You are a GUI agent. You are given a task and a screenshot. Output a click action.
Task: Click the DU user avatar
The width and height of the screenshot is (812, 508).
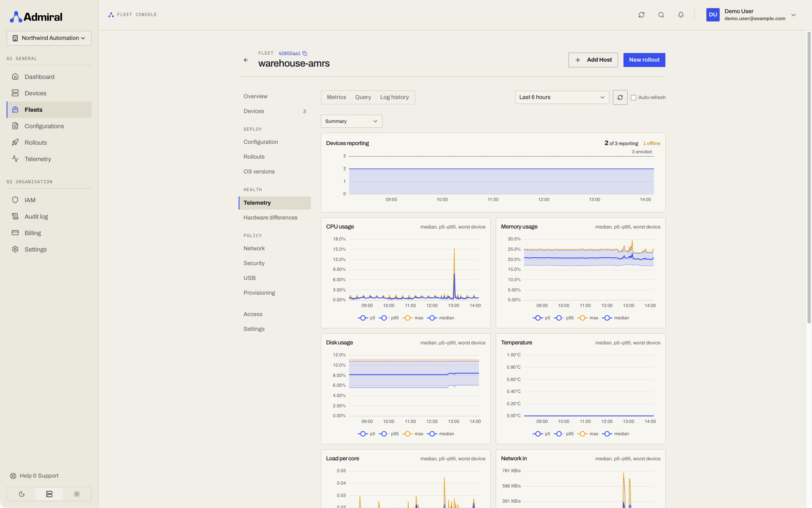(x=713, y=15)
